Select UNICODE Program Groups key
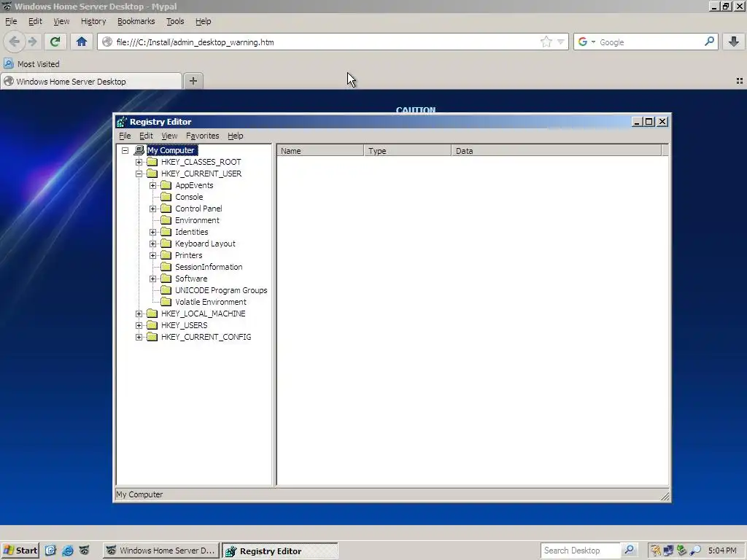Image resolution: width=747 pixels, height=560 pixels. tap(221, 290)
